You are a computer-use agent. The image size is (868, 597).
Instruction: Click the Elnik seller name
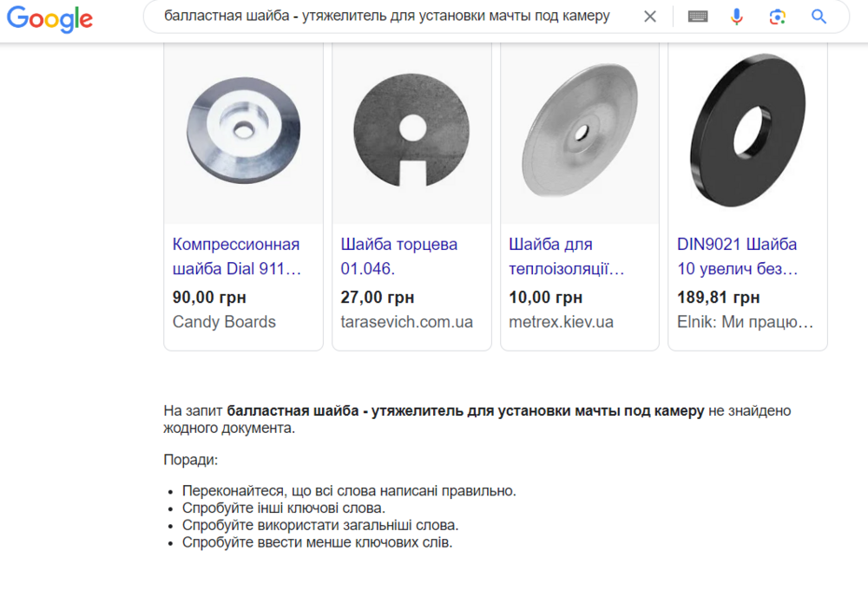tap(746, 322)
